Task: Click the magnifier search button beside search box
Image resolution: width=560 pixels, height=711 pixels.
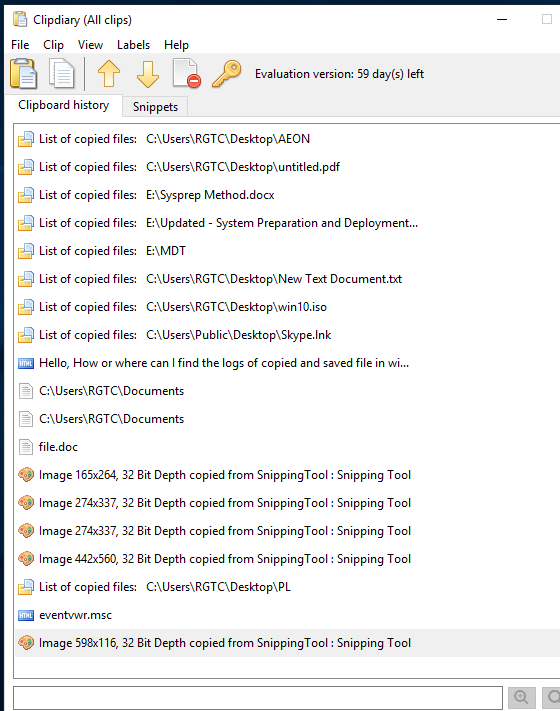Action: click(521, 697)
